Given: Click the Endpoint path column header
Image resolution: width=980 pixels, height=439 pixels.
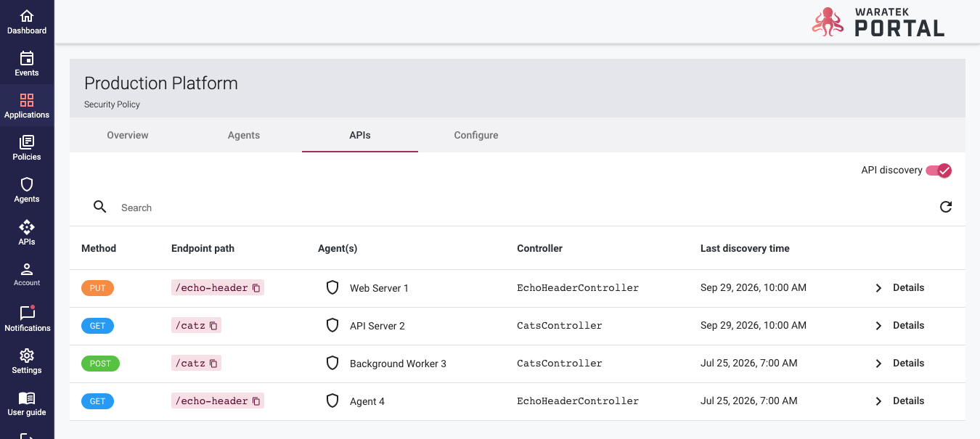Looking at the screenshot, I should click(203, 248).
